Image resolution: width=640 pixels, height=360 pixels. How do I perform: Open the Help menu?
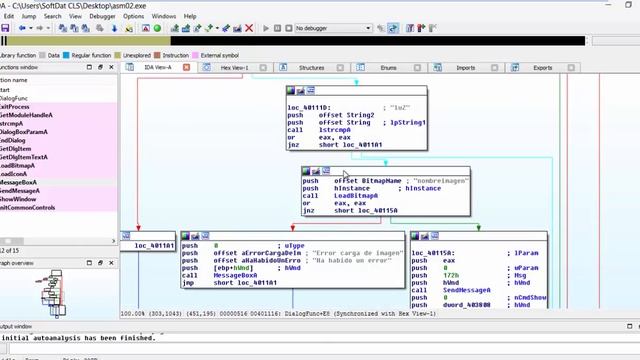pos(190,16)
